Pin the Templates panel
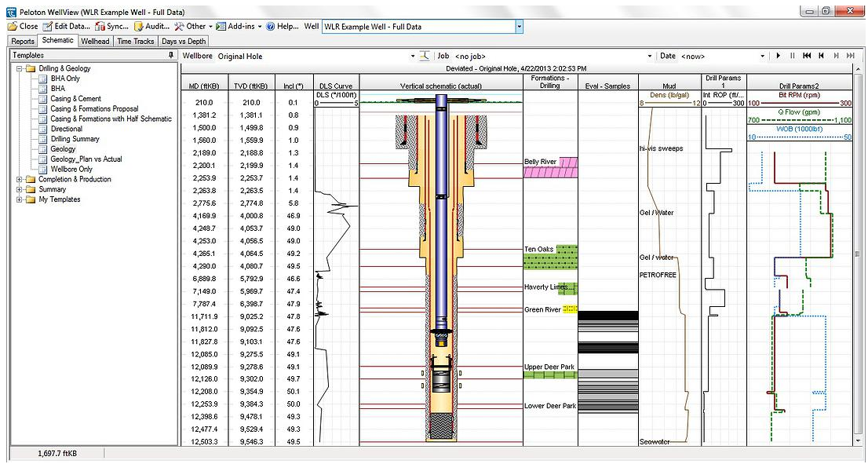 (170, 56)
